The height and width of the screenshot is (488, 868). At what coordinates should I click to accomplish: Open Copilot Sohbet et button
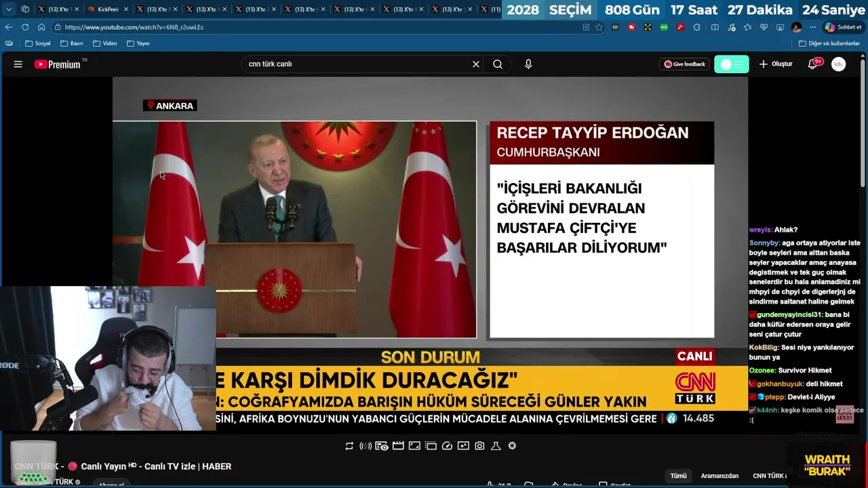(843, 27)
